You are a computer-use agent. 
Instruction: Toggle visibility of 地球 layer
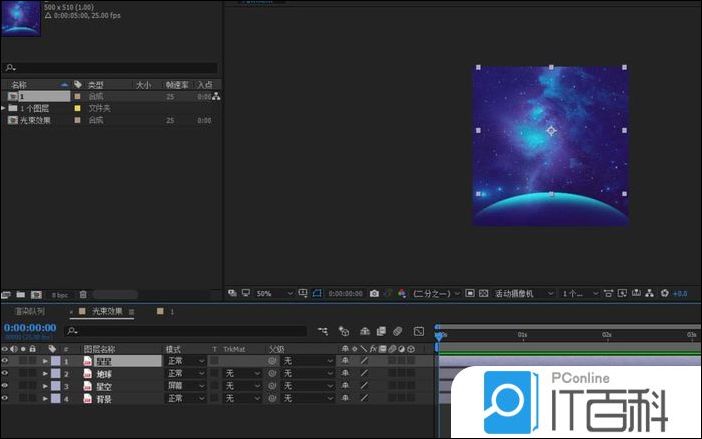coord(5,373)
